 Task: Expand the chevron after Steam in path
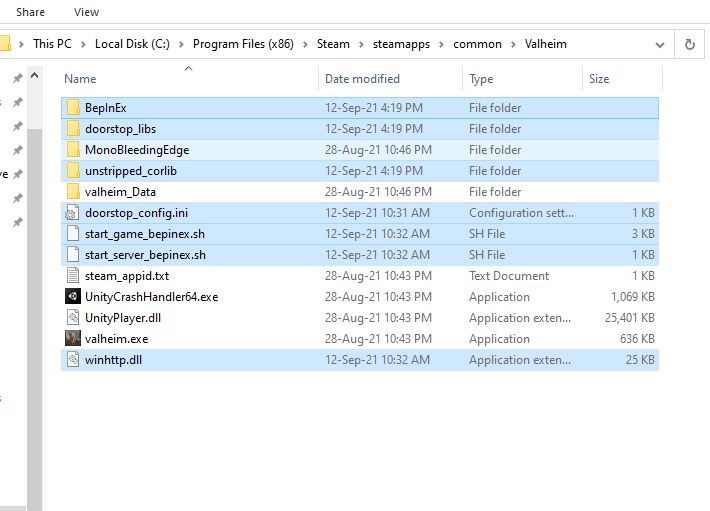pyautogui.click(x=361, y=44)
